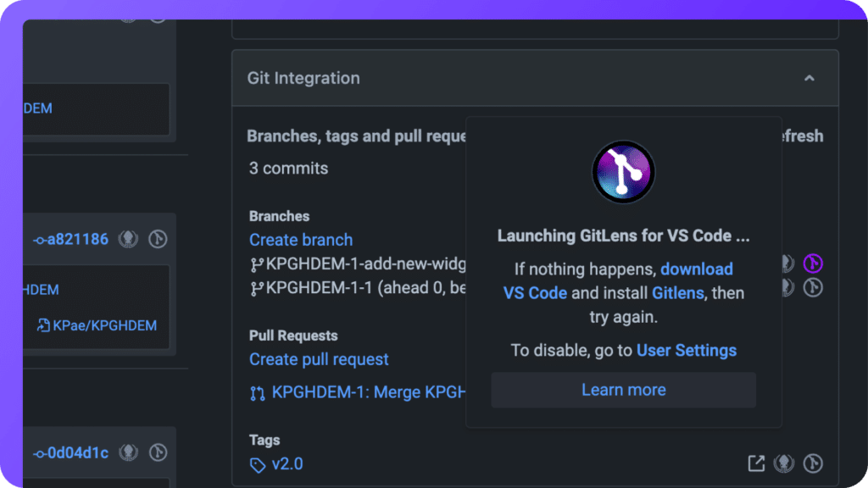Click the Branches heading

click(x=279, y=216)
